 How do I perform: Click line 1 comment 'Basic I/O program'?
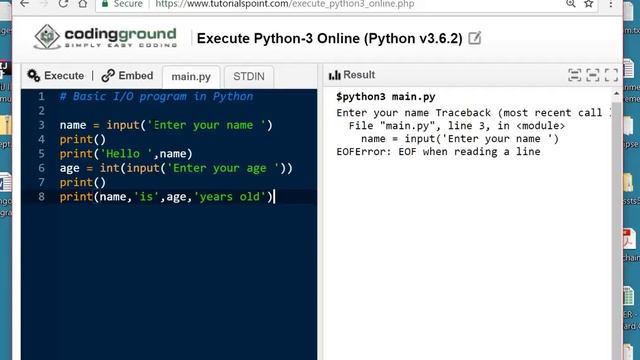click(156, 96)
